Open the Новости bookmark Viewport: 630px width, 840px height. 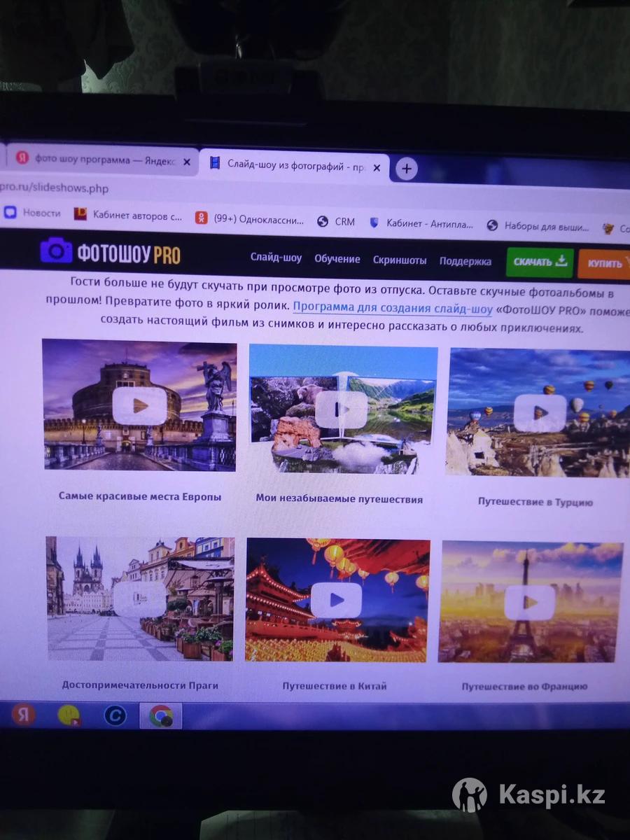point(33,213)
